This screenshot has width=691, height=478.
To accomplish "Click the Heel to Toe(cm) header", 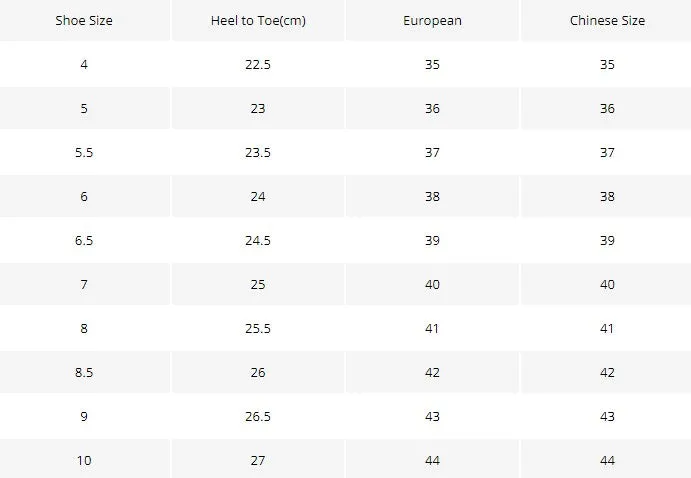I will coord(258,21).
